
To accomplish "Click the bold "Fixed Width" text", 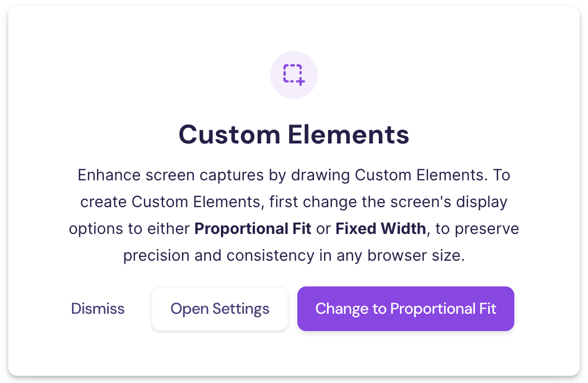I will pyautogui.click(x=381, y=229).
